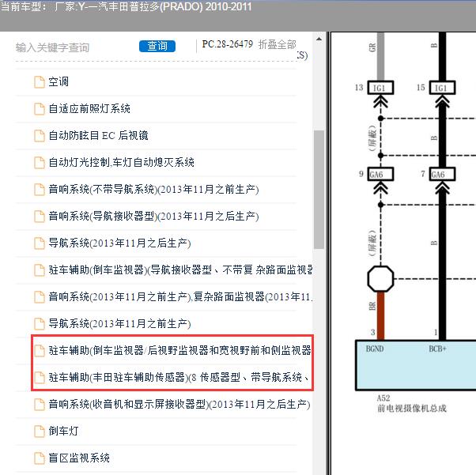Screen dimensions: 476x475
Task: Click the IG1 connector box at pin 15
Action: pyautogui.click(x=442, y=88)
